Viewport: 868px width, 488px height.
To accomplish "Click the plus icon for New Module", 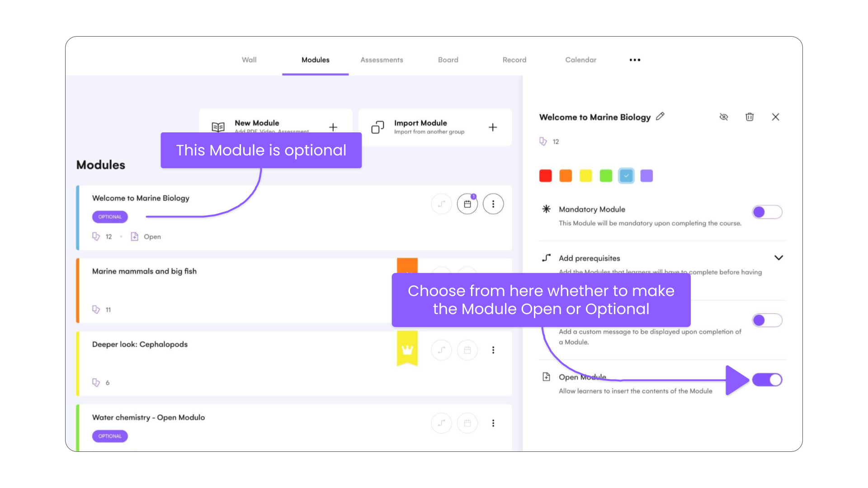I will point(333,127).
